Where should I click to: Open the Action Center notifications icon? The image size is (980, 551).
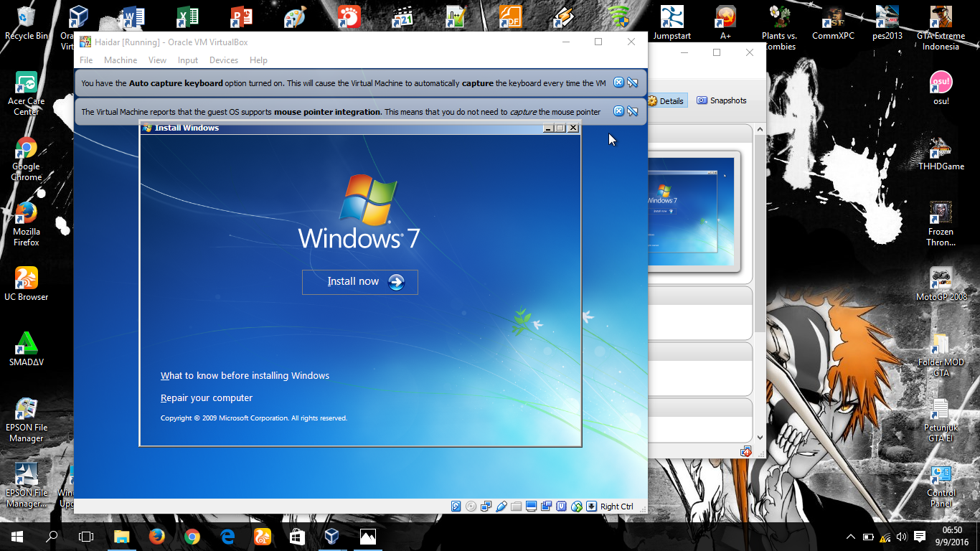pos(920,536)
